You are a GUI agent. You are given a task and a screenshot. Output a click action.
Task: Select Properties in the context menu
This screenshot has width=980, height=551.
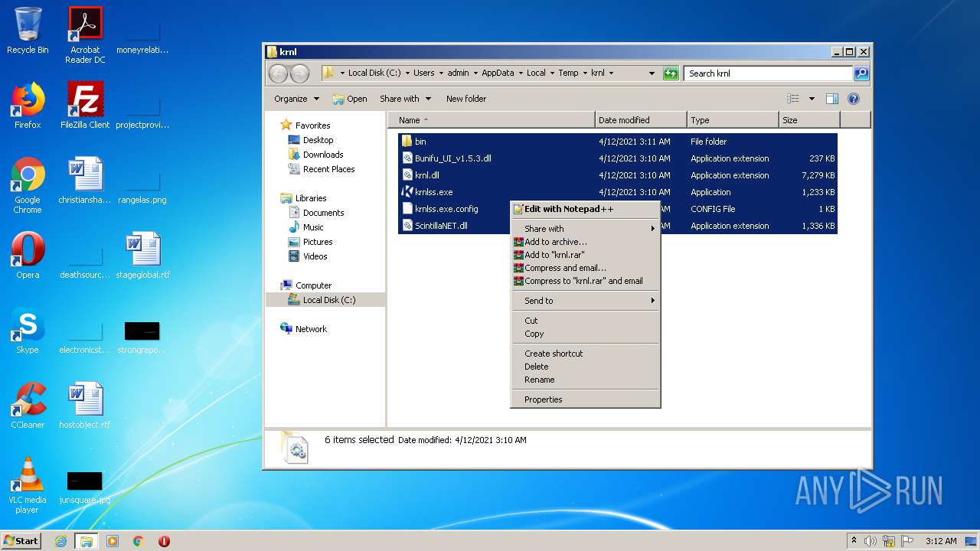pos(544,399)
